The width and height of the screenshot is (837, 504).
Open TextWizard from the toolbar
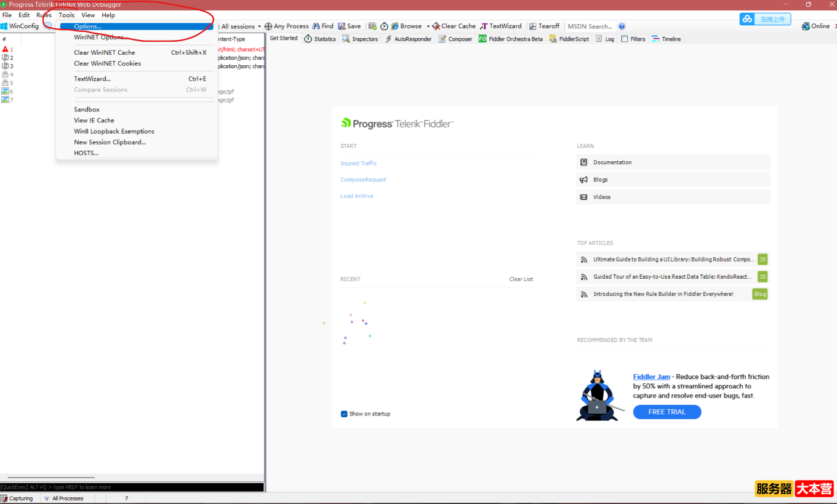pyautogui.click(x=501, y=26)
